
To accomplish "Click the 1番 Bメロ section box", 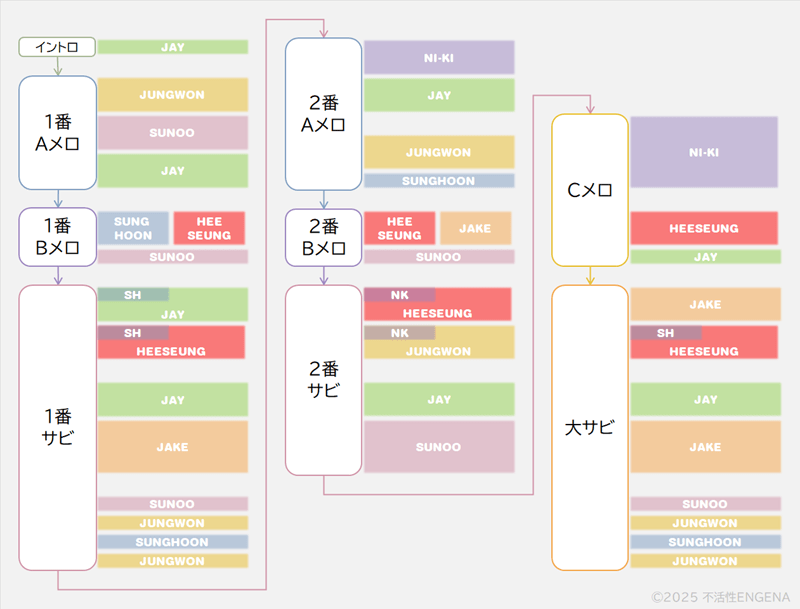I will coord(58,237).
